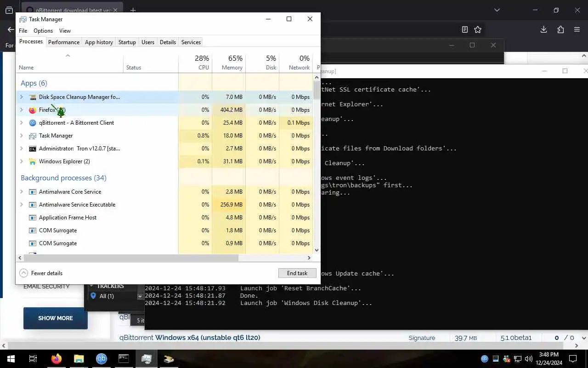Click the Task Manager taskbar icon
This screenshot has height=368, width=588.
(147, 359)
